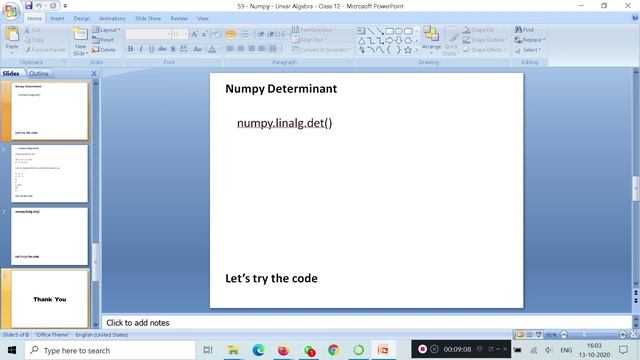The width and height of the screenshot is (640, 360).
Task: Click to add notes field
Action: (367, 322)
